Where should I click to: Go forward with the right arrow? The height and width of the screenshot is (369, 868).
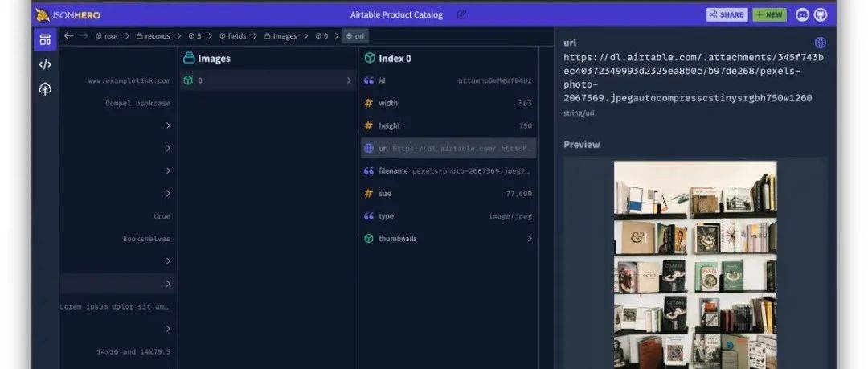click(x=84, y=36)
